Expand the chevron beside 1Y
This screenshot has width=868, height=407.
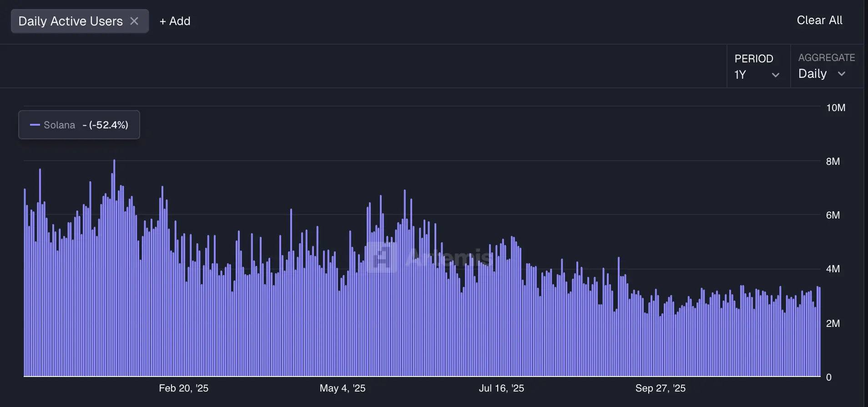coord(776,75)
